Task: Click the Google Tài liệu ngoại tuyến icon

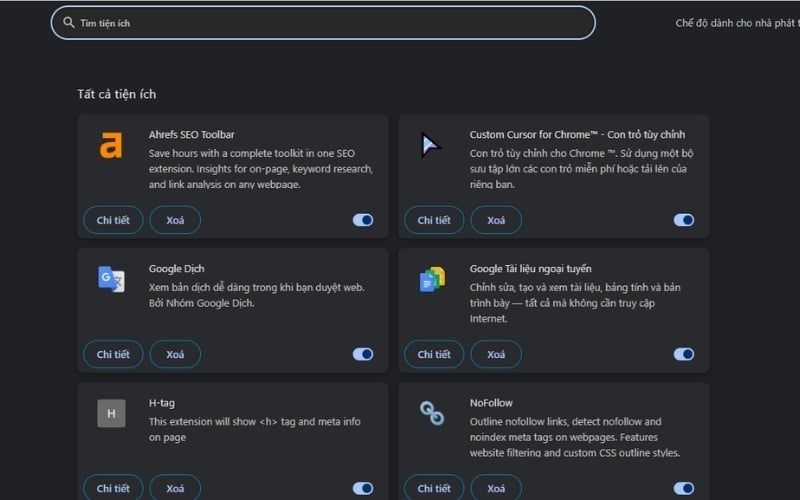Action: [x=432, y=280]
